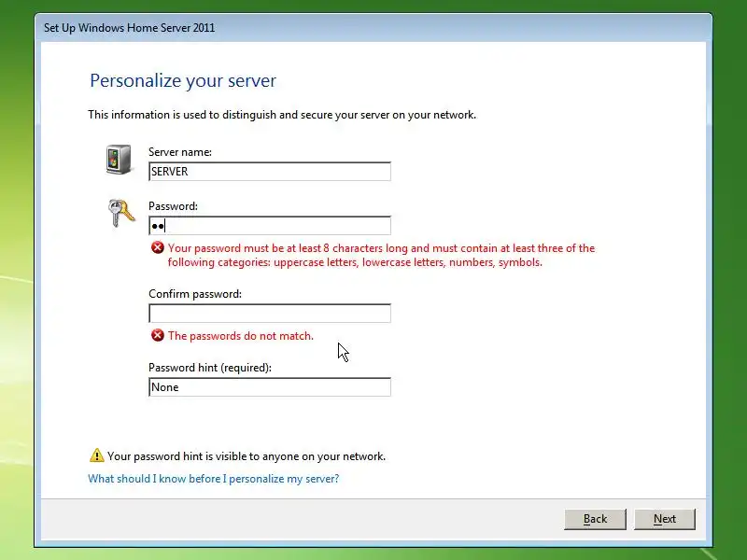This screenshot has height=560, width=747.
Task: Click 'The passwords do not match.' message
Action: click(x=241, y=336)
